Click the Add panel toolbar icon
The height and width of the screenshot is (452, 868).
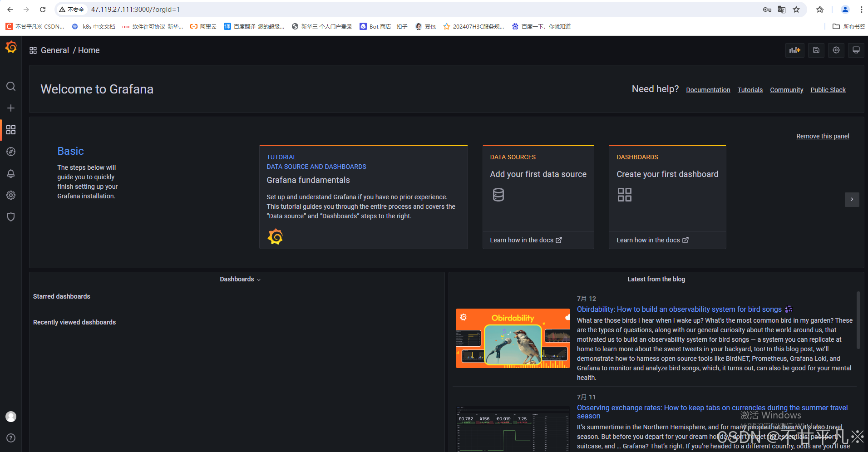pos(795,50)
